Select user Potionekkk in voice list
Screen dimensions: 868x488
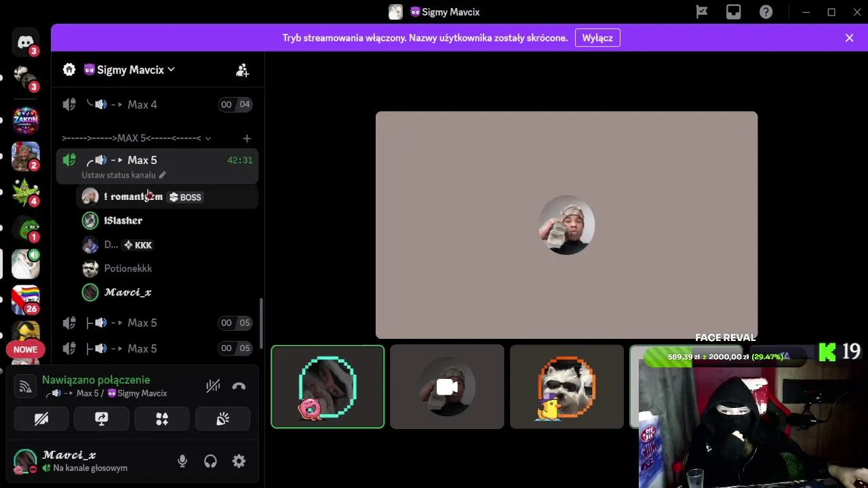click(167, 268)
